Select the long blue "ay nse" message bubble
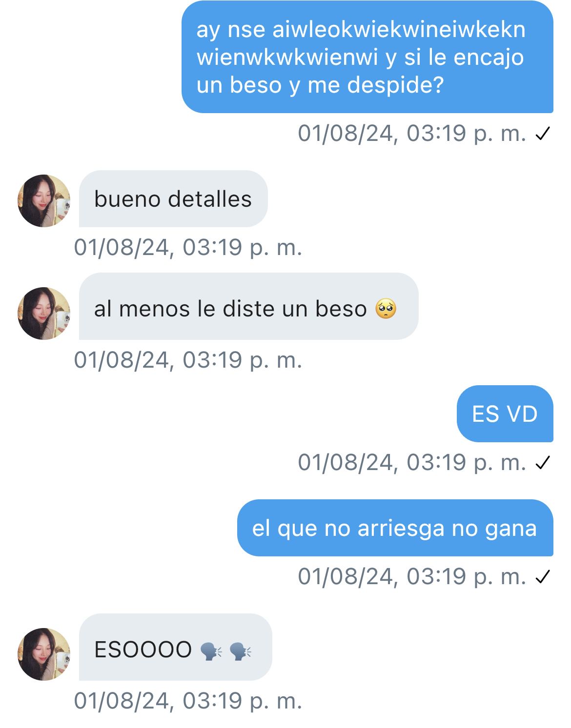The image size is (571, 728). coord(367,57)
